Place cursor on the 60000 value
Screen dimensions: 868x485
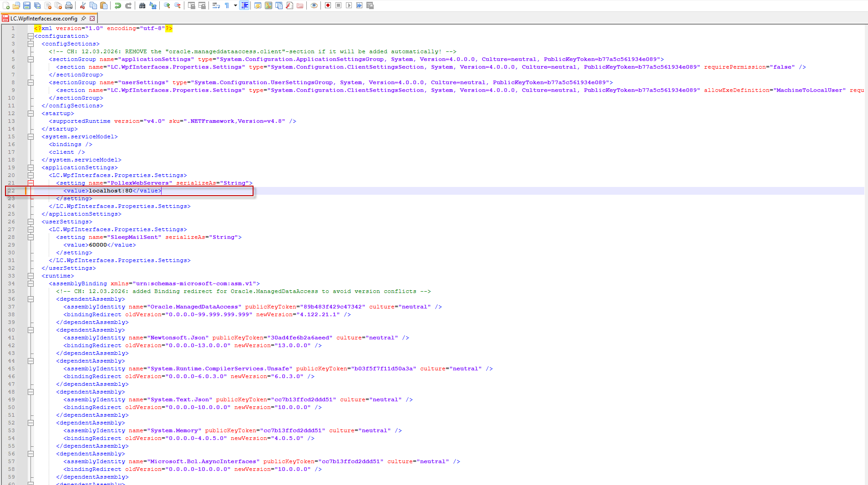tap(98, 245)
